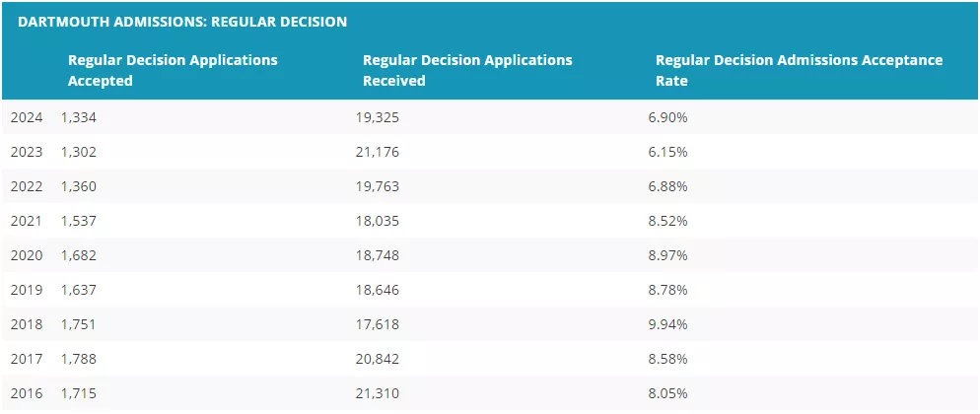The width and height of the screenshot is (980, 414).
Task: Select the Regular Decision Applications Accepted header
Action: [x=173, y=70]
